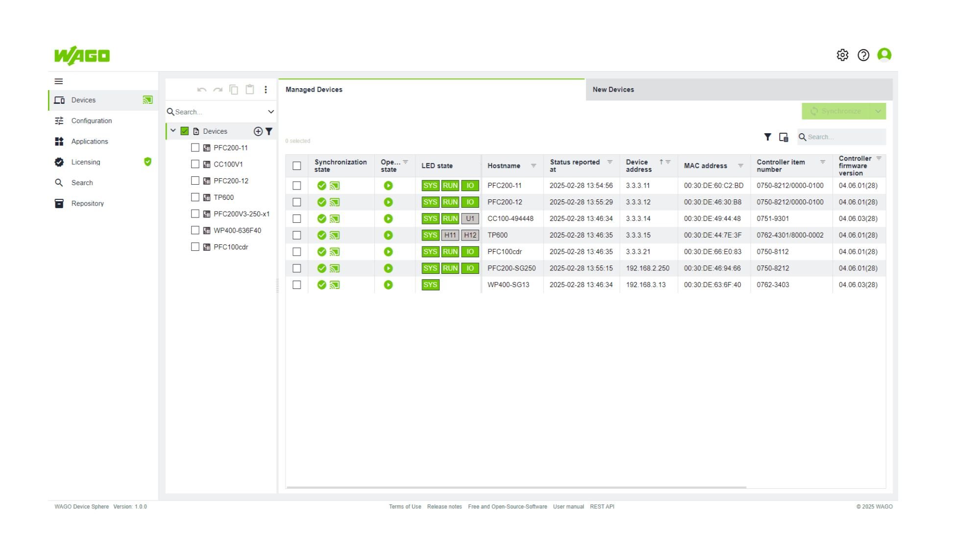The image size is (980, 551).
Task: Open the Status reported at column filter
Action: pyautogui.click(x=610, y=162)
